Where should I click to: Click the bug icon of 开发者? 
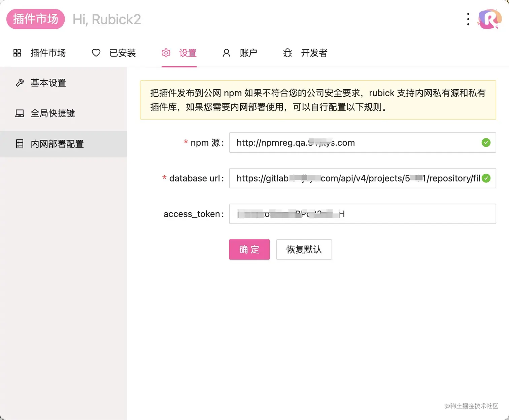[287, 53]
